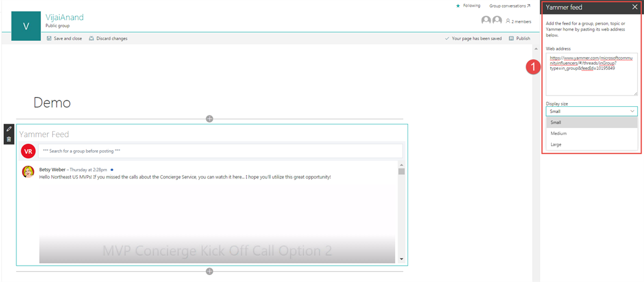Click the Yammer feed pane title

[564, 8]
